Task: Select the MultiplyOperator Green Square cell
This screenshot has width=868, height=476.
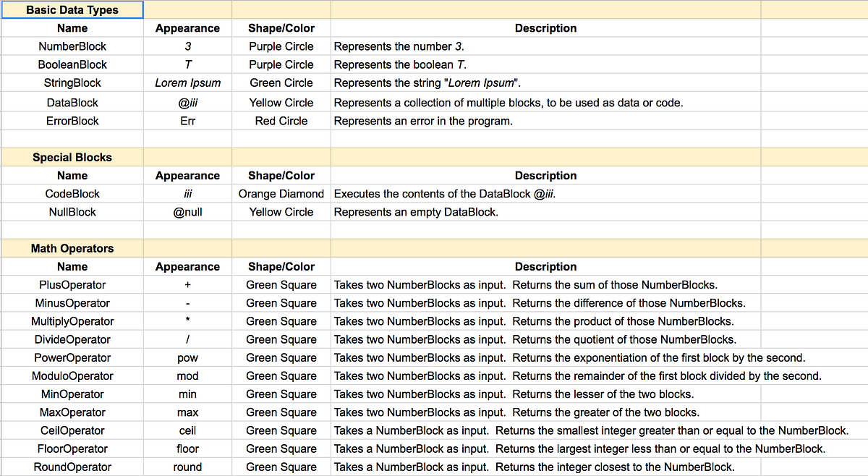Action: click(281, 320)
